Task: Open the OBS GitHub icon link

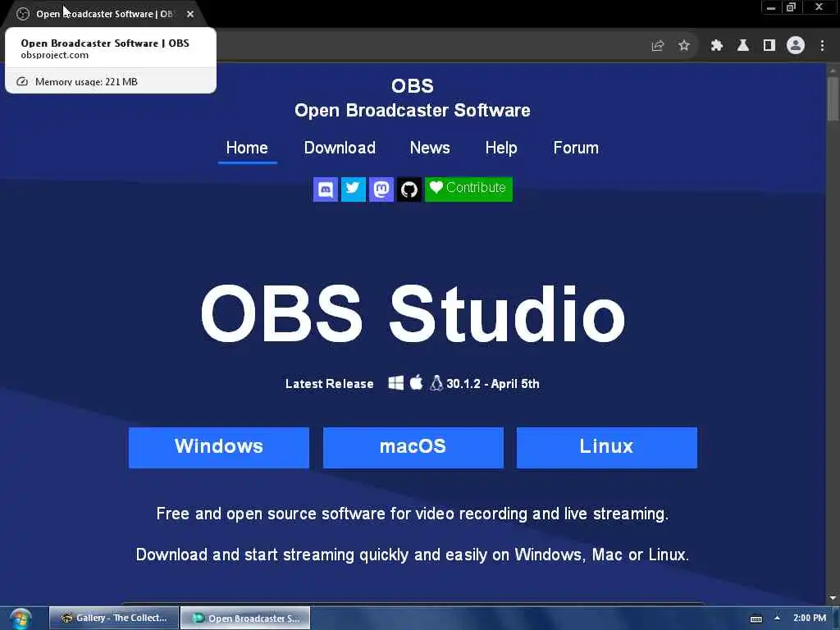Action: tap(409, 189)
